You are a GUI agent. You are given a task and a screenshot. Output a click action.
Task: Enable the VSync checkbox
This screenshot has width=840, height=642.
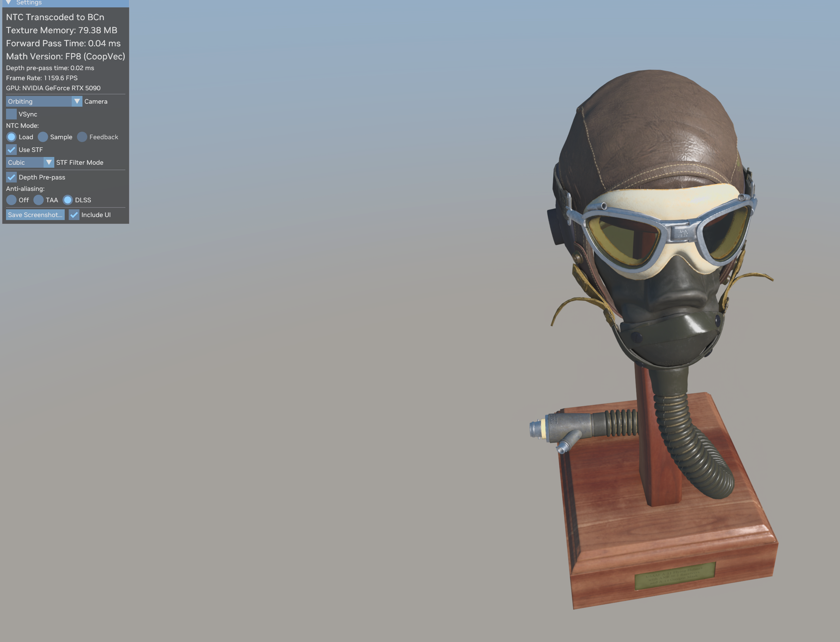11,114
